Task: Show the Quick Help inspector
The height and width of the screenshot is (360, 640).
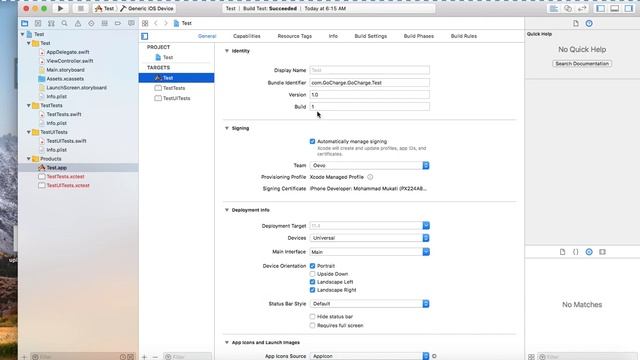Action: tap(589, 23)
